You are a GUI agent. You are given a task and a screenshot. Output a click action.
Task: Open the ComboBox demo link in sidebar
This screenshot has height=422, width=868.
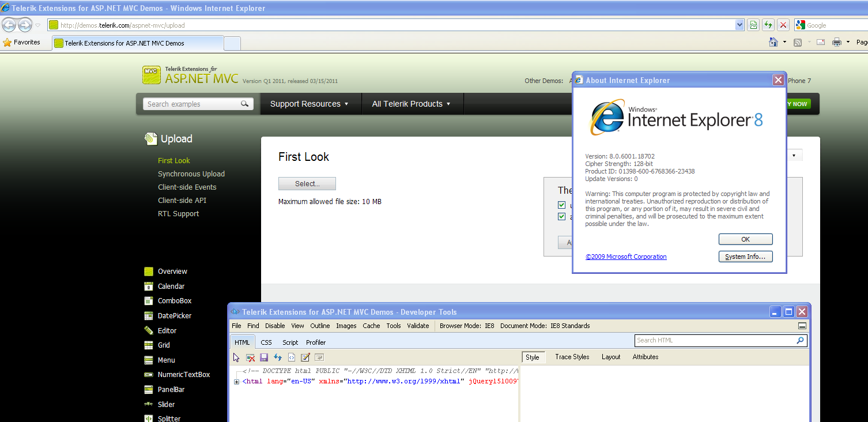click(175, 301)
